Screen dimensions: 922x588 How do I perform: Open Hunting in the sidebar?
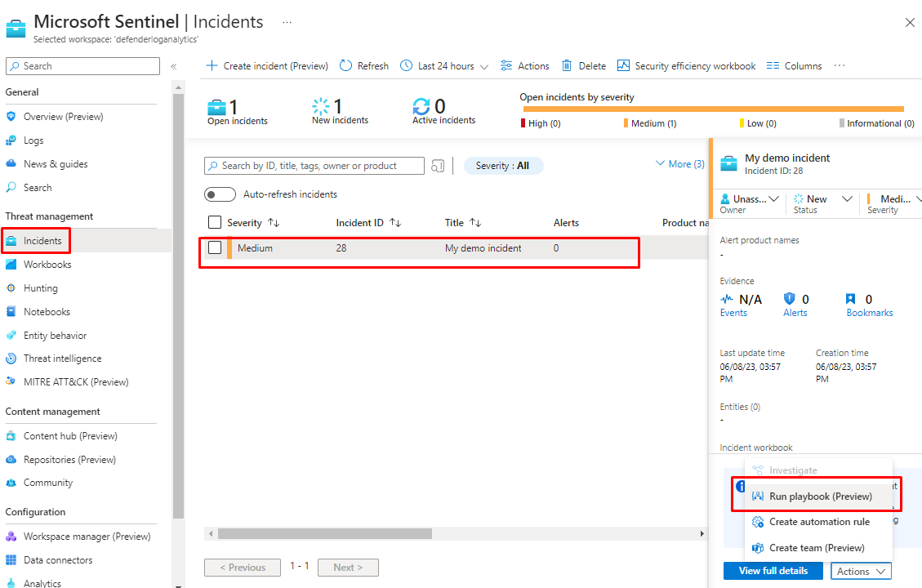(40, 288)
